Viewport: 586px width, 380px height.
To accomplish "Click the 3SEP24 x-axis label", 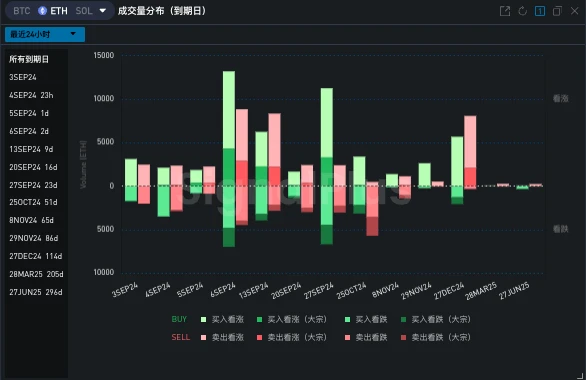I will (125, 290).
